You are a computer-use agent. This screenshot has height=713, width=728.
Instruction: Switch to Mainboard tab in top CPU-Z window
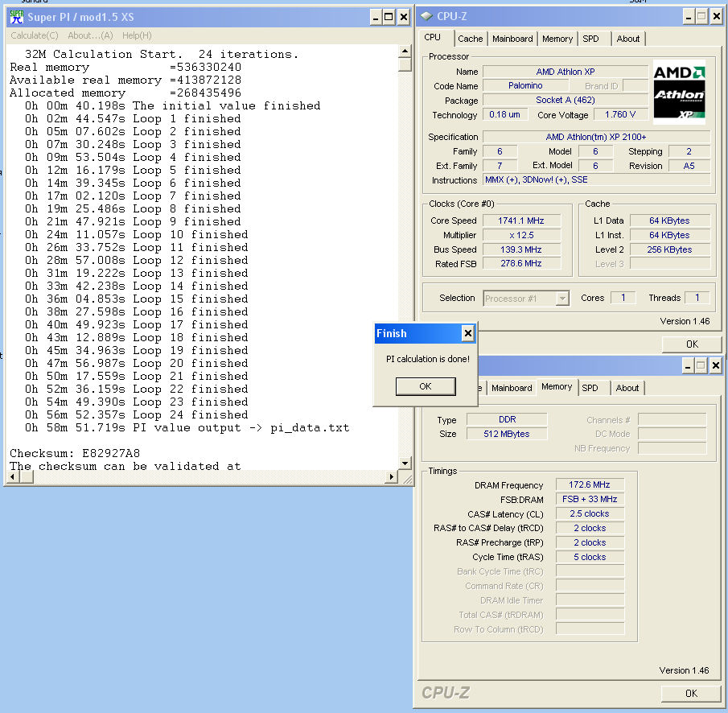tap(512, 39)
